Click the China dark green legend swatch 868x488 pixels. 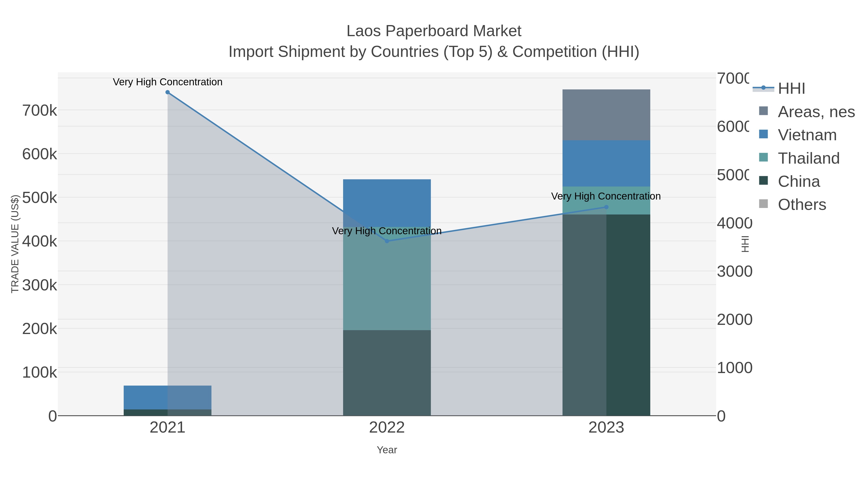[764, 180]
